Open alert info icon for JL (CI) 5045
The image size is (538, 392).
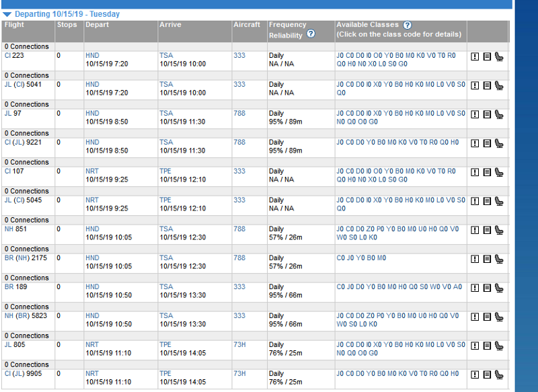point(475,201)
